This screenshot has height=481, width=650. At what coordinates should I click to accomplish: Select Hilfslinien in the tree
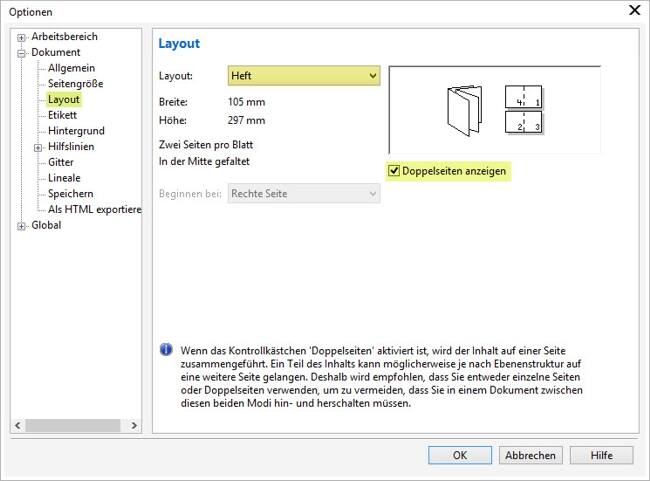coord(71,147)
